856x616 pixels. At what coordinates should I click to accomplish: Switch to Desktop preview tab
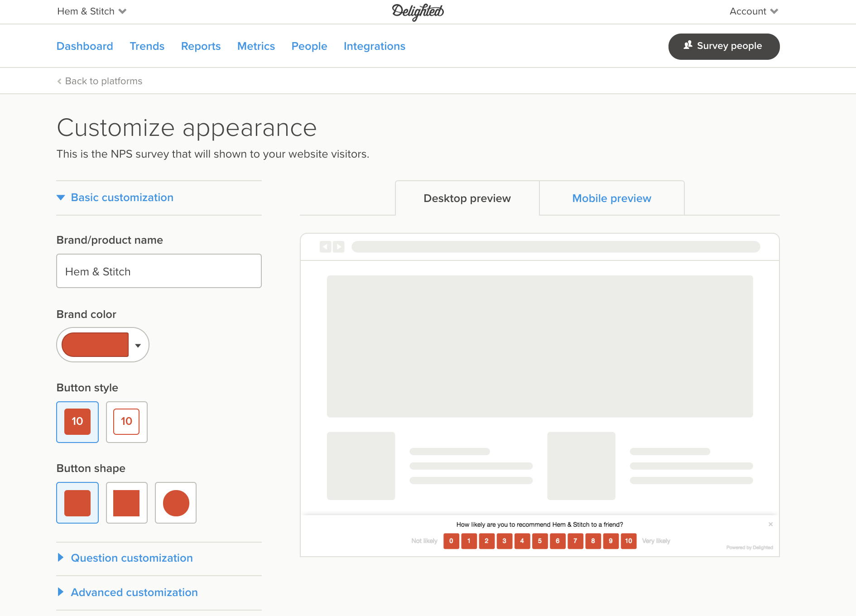tap(467, 198)
